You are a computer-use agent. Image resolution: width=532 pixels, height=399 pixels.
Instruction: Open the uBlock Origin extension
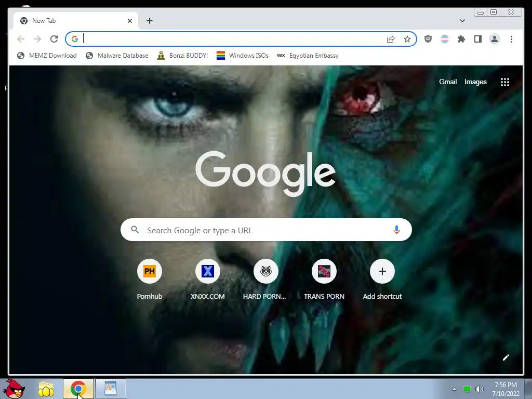pos(428,39)
